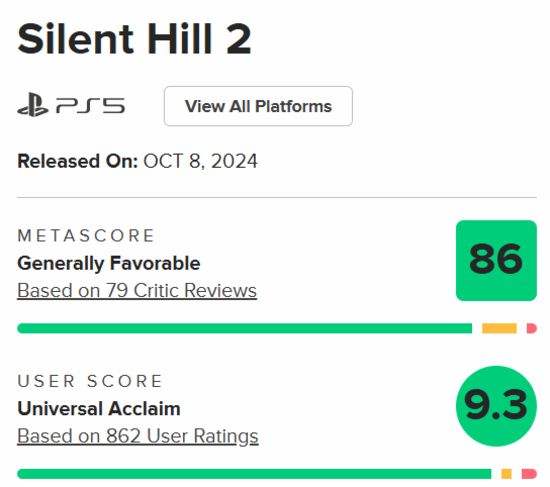Select yellow mixed segment of user bar
The width and height of the screenshot is (550, 487).
[x=506, y=474]
